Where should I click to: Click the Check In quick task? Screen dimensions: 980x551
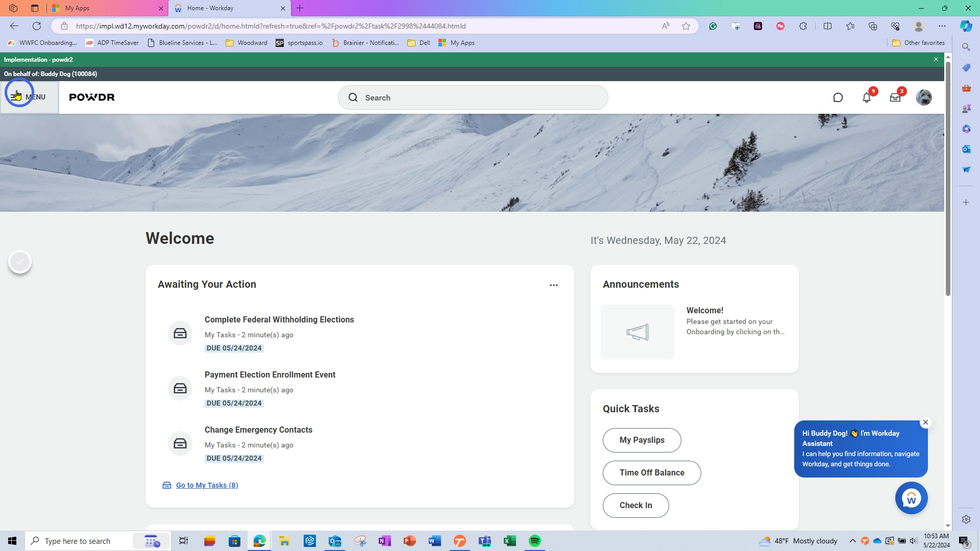[635, 505]
